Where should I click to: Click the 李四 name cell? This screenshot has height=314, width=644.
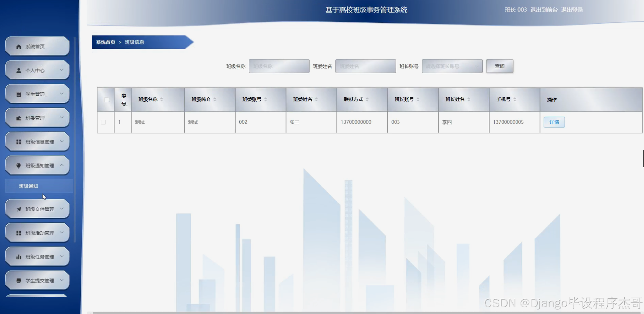click(x=447, y=122)
